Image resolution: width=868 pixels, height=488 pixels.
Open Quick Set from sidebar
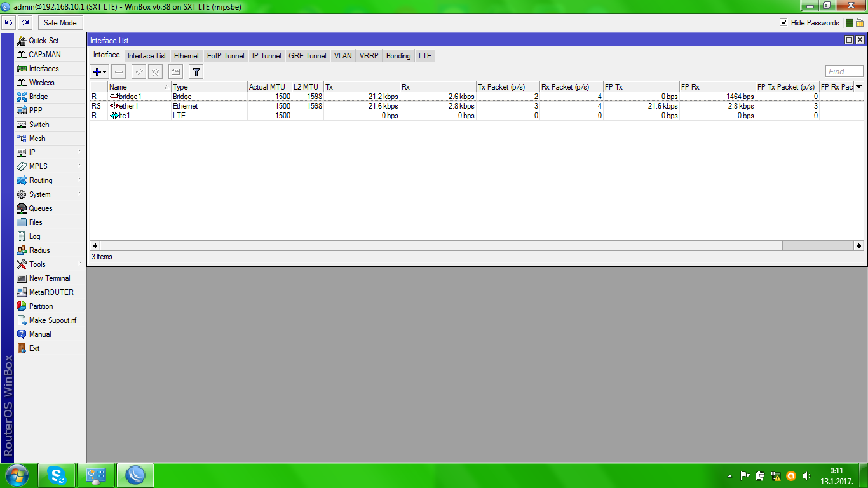[x=43, y=41]
